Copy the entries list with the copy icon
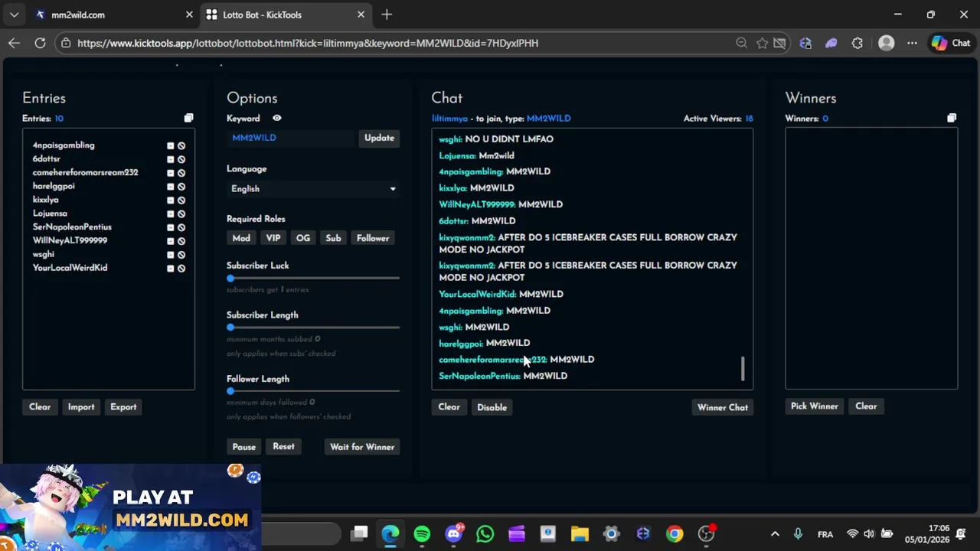The width and height of the screenshot is (980, 551). [188, 118]
